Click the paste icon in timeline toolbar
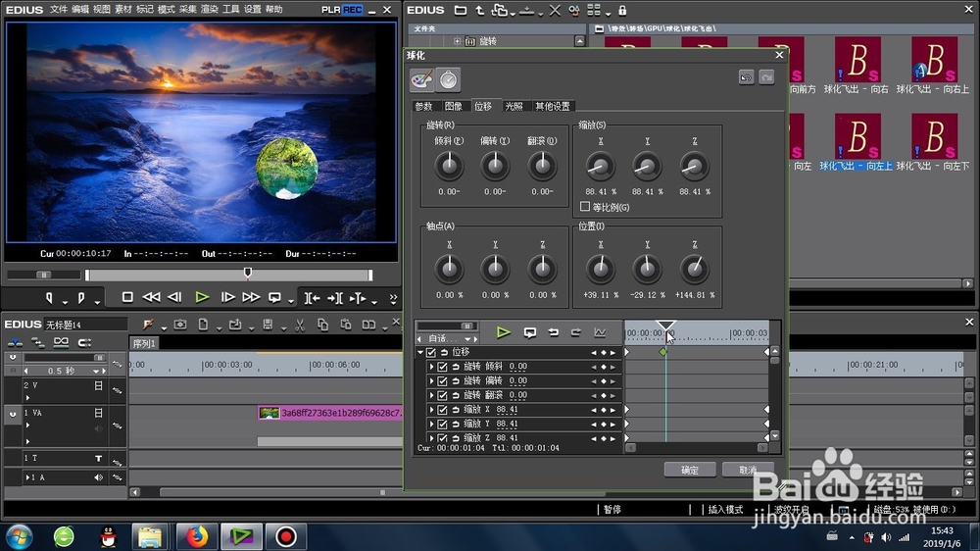 point(346,325)
